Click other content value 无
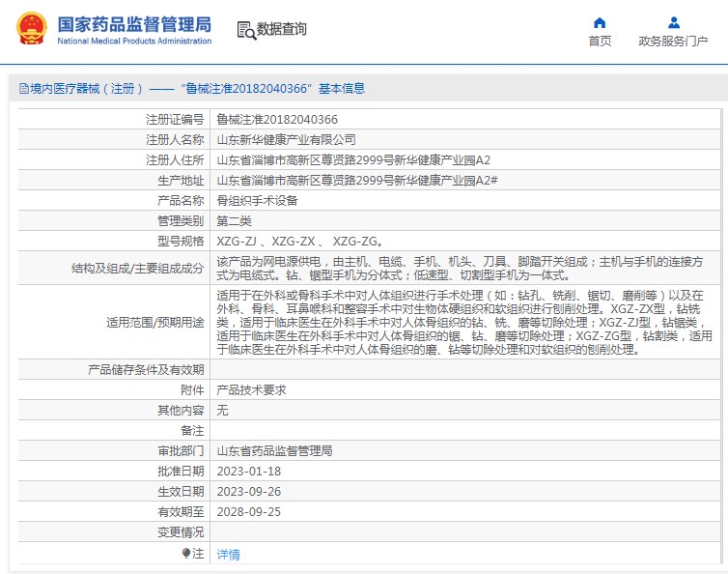728x574 pixels. click(x=222, y=410)
